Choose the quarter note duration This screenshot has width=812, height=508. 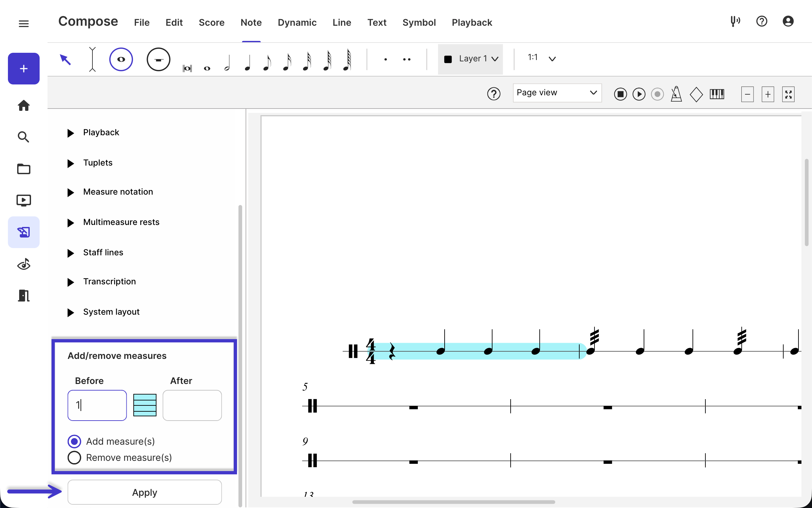pyautogui.click(x=248, y=63)
